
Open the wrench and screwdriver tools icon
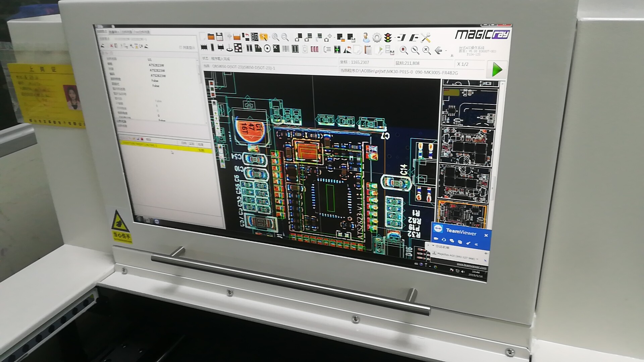click(426, 38)
